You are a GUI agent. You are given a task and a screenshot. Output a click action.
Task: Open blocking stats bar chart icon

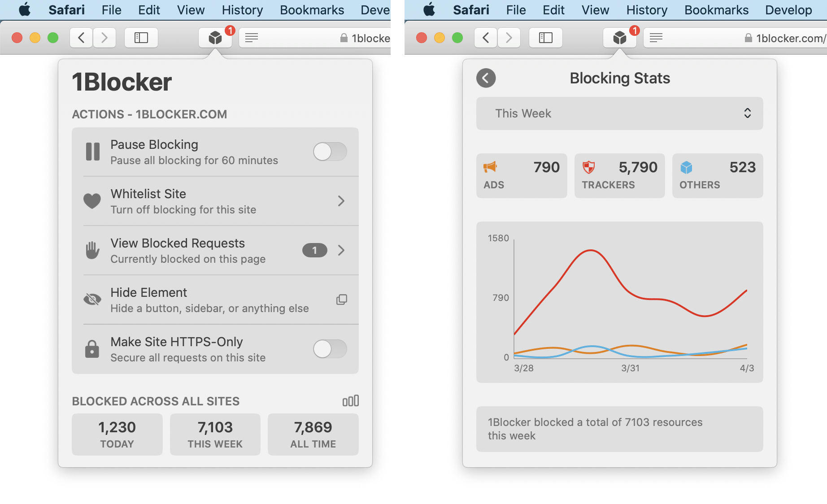coord(351,400)
